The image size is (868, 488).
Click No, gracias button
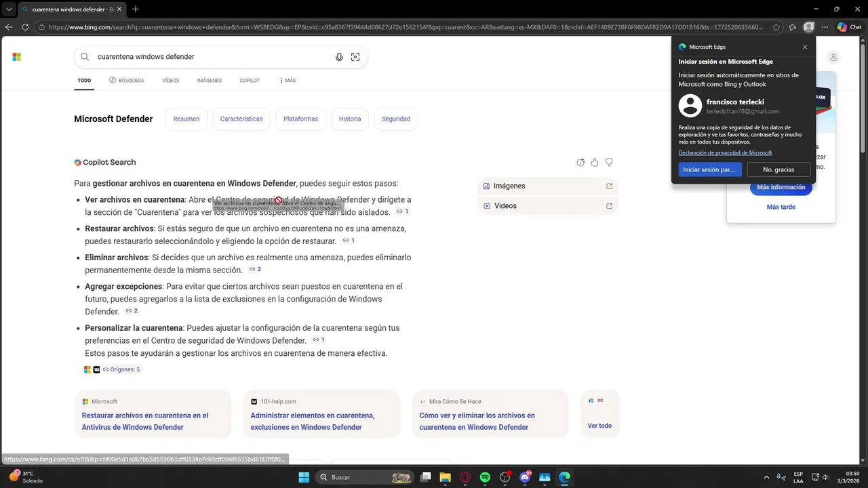tap(778, 169)
